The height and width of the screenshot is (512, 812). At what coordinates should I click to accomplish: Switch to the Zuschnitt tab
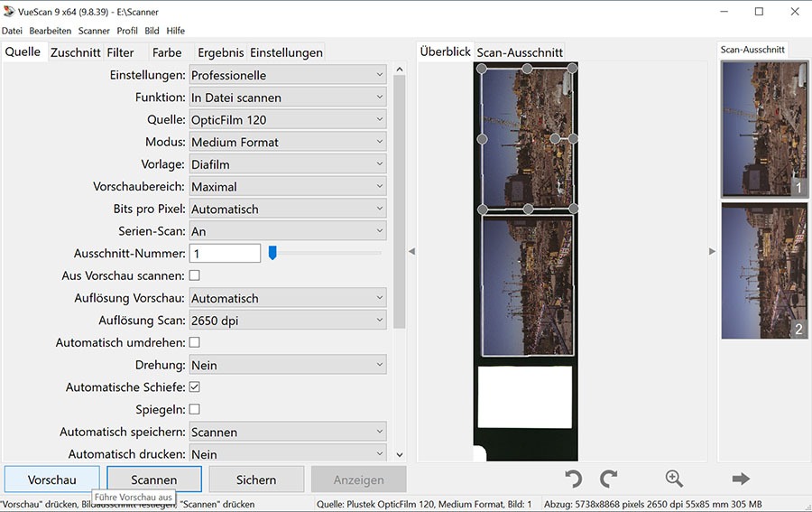tap(76, 52)
